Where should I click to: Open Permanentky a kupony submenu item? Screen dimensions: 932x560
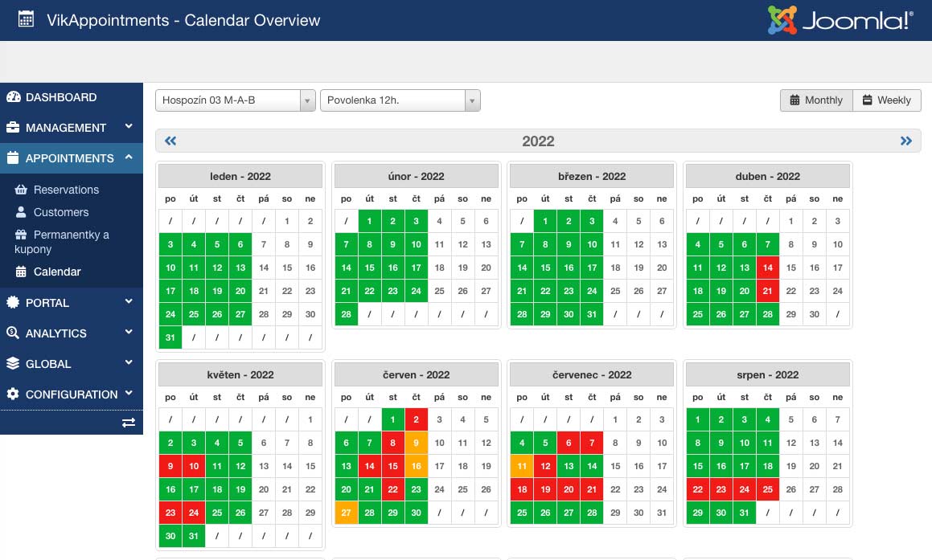(62, 242)
